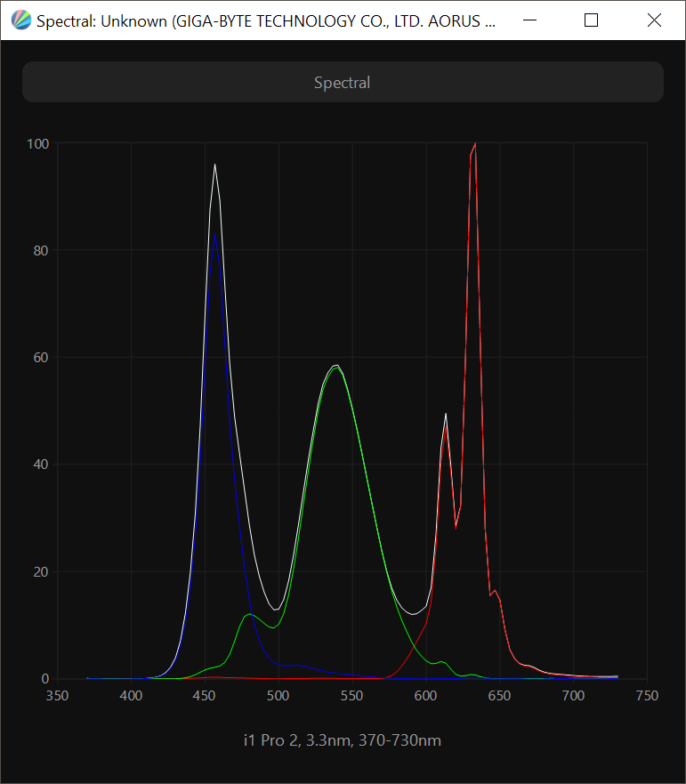The width and height of the screenshot is (686, 784).
Task: Click the green curve peak near 540nm
Action: click(x=335, y=368)
